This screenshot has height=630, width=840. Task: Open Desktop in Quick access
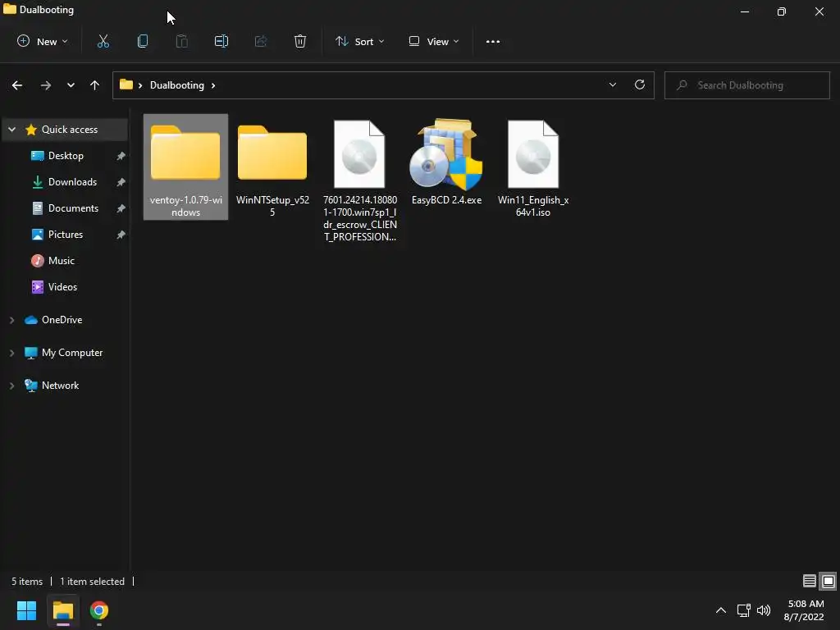coord(66,155)
